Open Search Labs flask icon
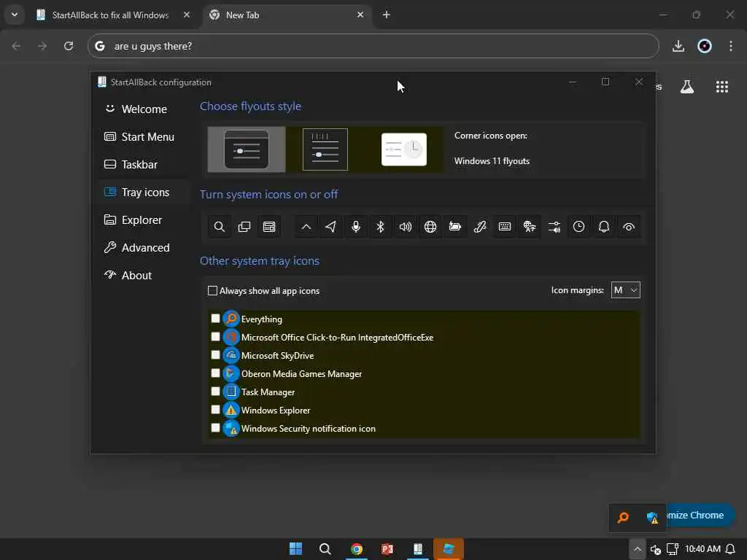This screenshot has width=747, height=560. pyautogui.click(x=687, y=87)
